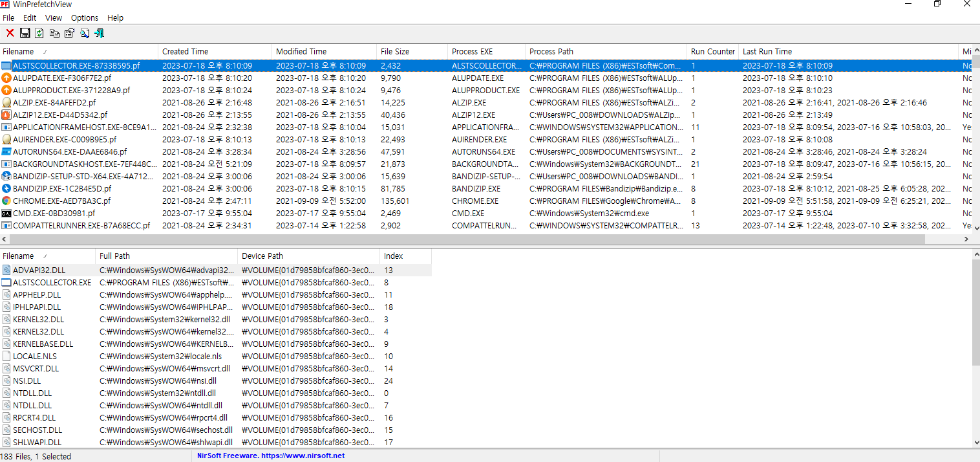The height and width of the screenshot is (462, 980).
Task: Click the upper pane horizontal scrollbar right arrow
Action: click(x=966, y=239)
